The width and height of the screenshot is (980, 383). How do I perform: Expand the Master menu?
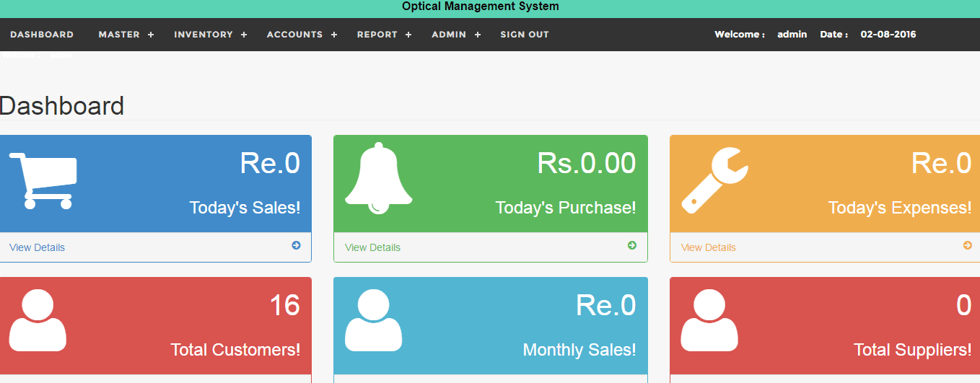coord(126,35)
